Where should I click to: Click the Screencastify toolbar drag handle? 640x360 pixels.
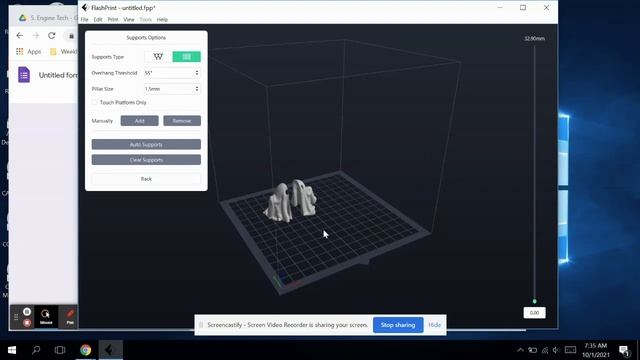pos(16,317)
